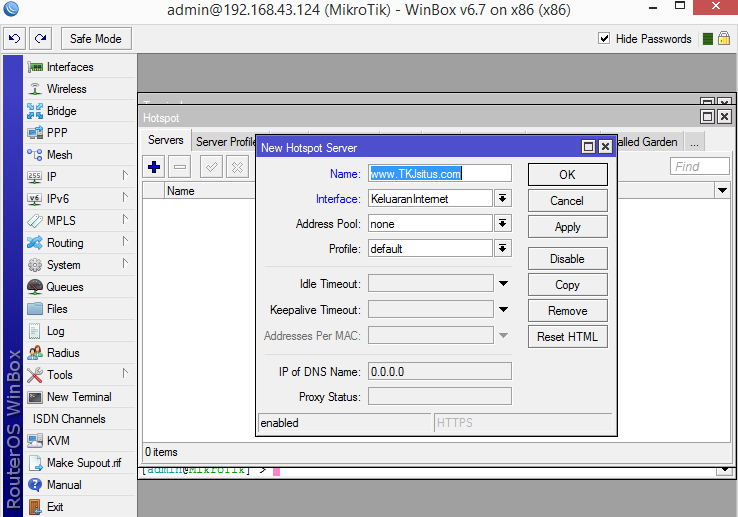Screen dimensions: 738x517
Task: Click the IPv6 menu icon
Action: (x=35, y=199)
